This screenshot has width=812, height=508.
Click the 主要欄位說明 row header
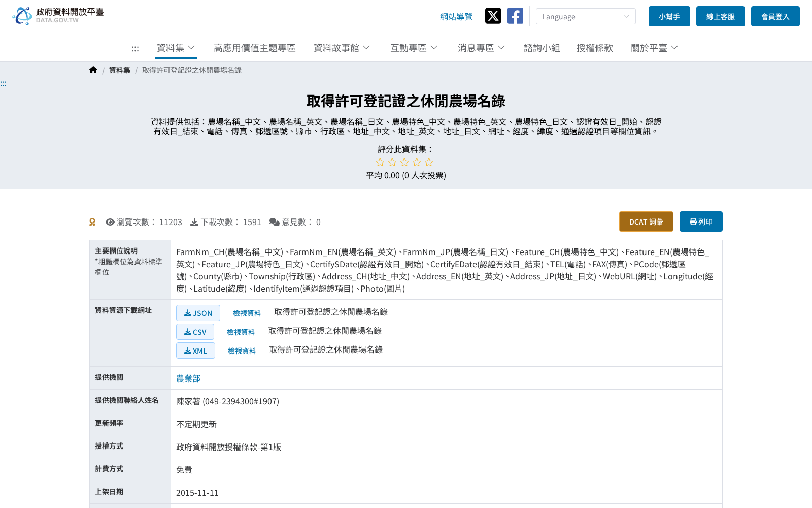(x=130, y=270)
